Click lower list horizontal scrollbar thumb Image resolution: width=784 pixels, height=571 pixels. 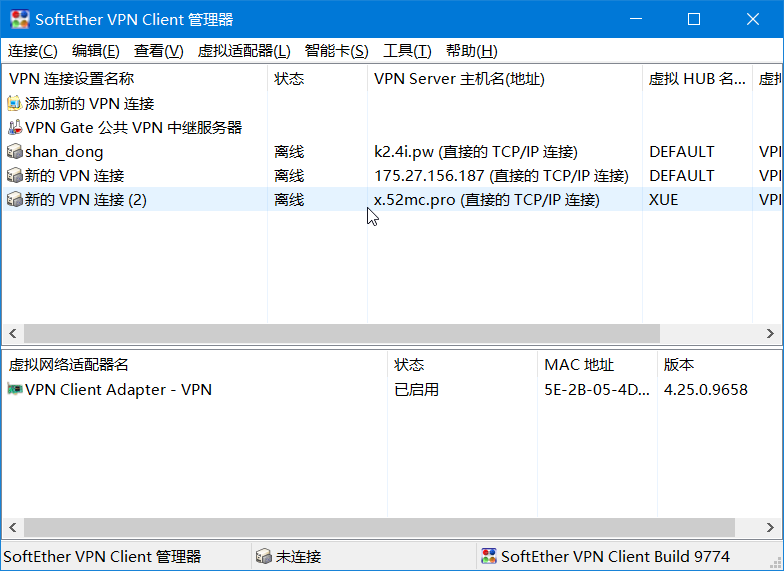coord(380,527)
